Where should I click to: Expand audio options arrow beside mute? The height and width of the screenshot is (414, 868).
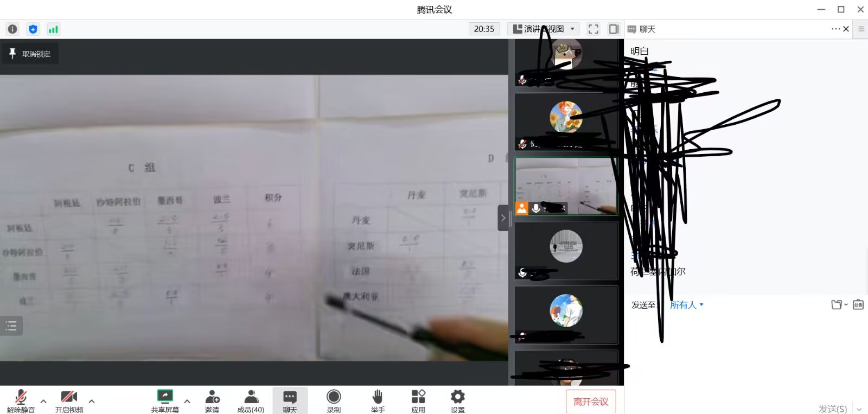pos(43,402)
